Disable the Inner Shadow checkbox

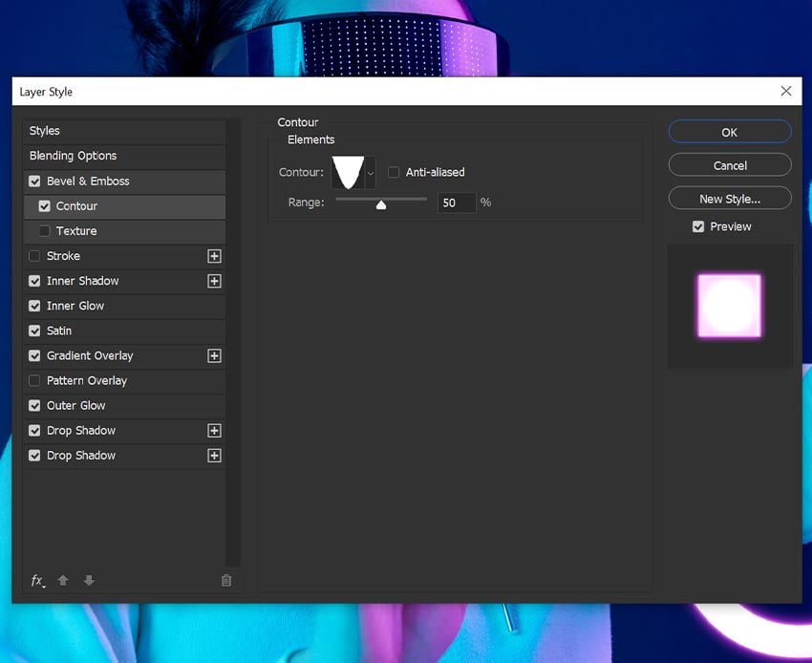click(x=34, y=281)
